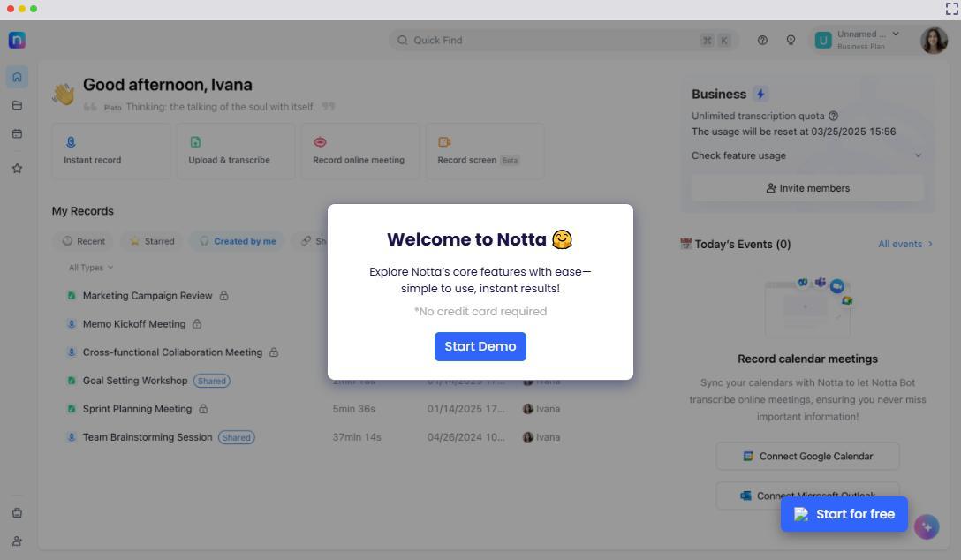Open the calendar icon in sidebar
961x560 pixels.
pos(17,134)
